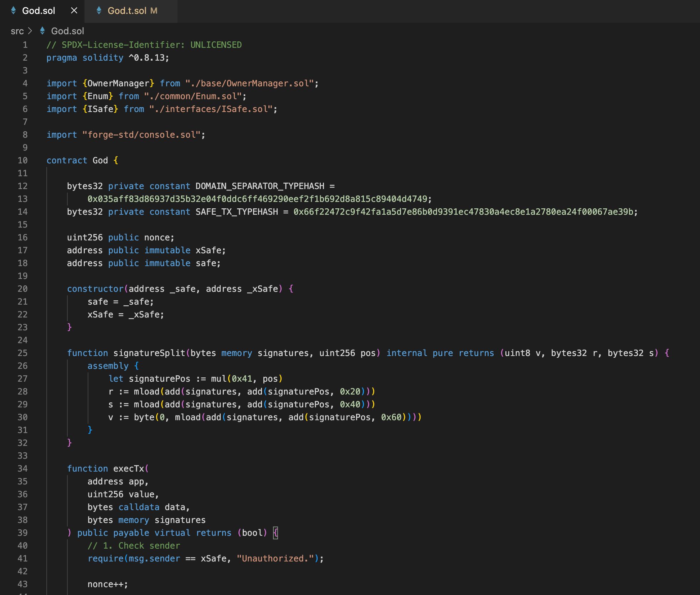
Task: Click the signatureSplit function name
Action: click(149, 353)
